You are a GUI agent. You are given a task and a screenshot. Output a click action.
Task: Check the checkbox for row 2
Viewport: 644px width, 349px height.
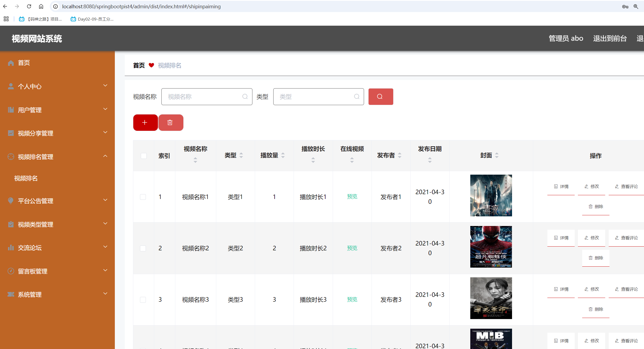143,248
